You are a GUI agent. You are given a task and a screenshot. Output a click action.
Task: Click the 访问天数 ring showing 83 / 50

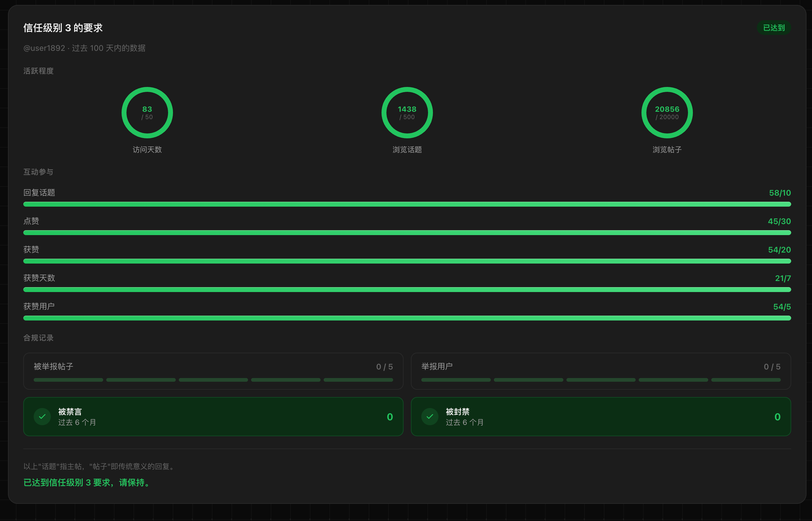point(147,113)
